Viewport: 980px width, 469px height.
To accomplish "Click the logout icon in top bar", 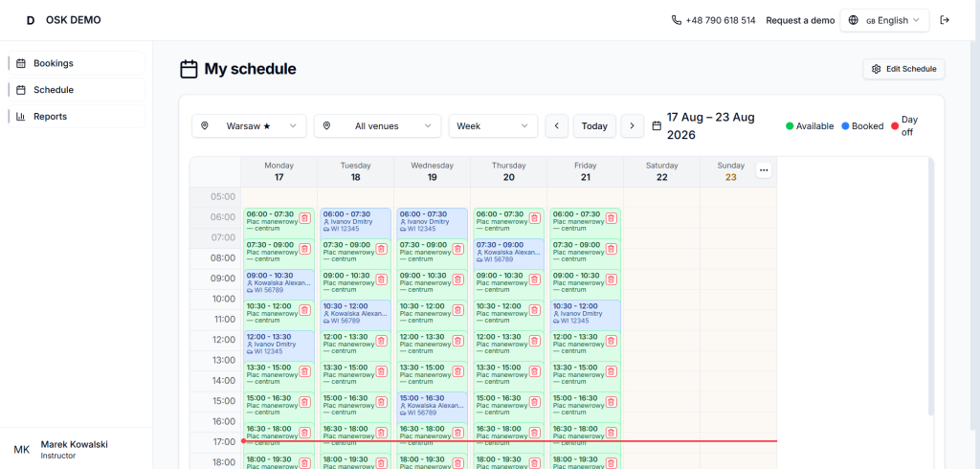I will [x=945, y=20].
